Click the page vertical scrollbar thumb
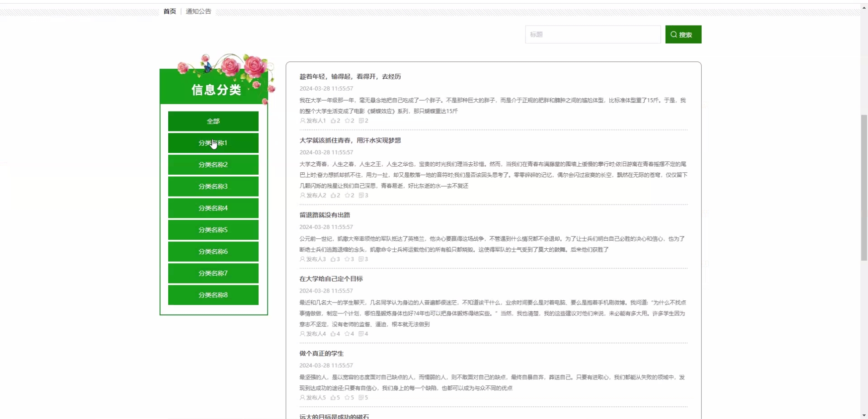Viewport: 868px width, 419px height. [864, 187]
